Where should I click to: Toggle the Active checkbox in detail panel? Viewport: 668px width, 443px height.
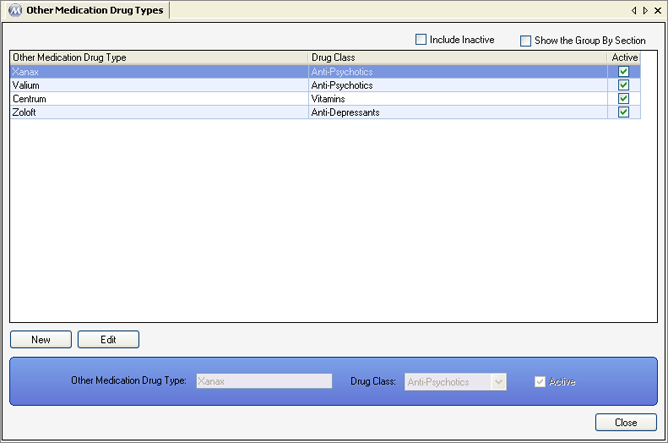[540, 382]
